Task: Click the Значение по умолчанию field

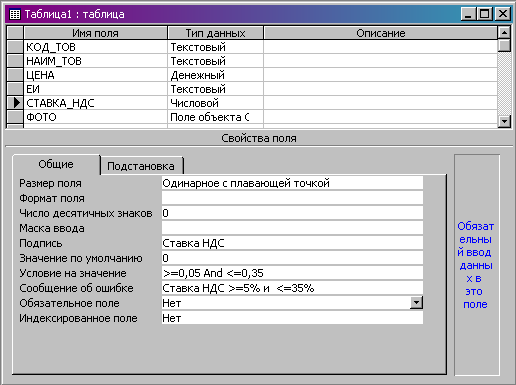Action: (292, 258)
